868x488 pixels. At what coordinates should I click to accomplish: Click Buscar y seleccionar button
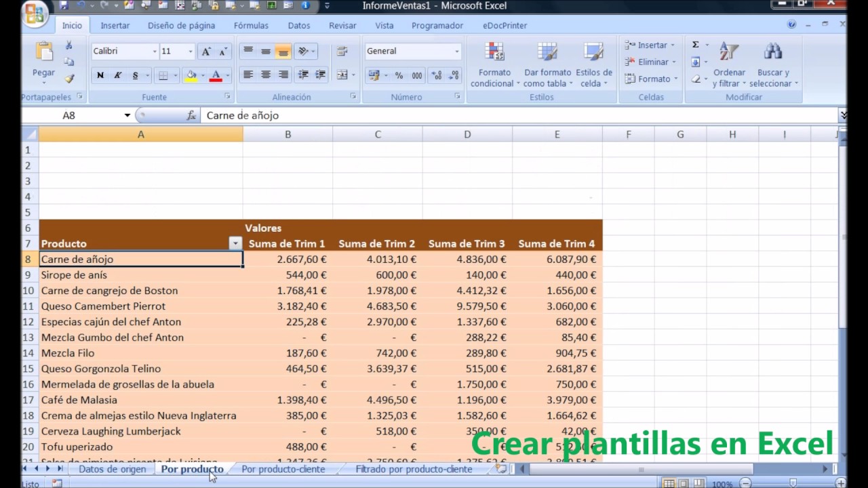[x=774, y=66]
